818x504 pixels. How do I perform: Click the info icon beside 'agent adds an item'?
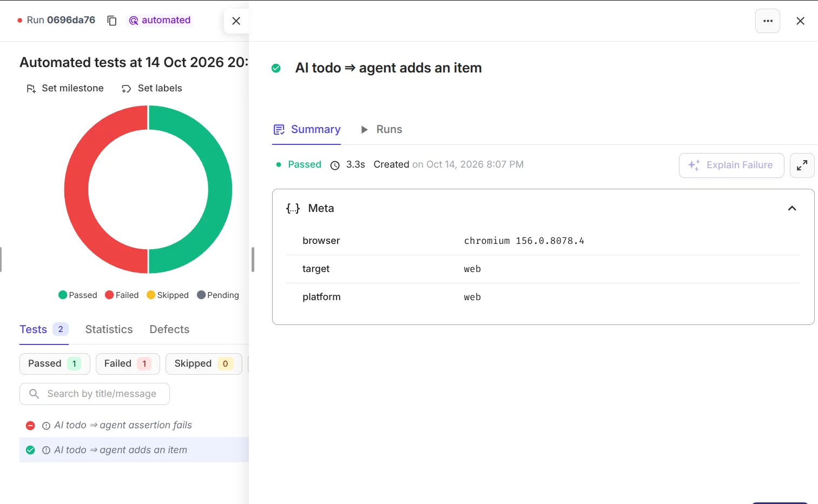pos(46,450)
